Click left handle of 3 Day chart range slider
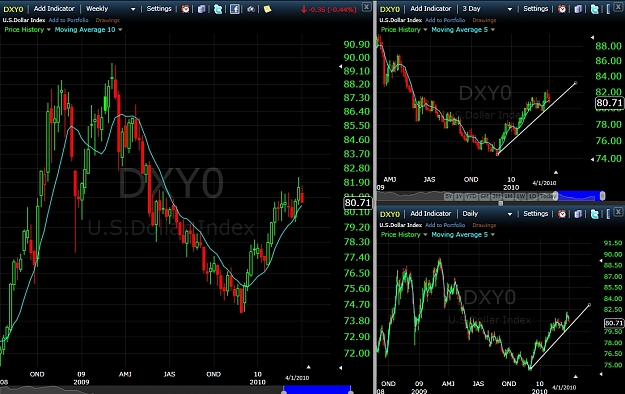The image size is (625, 394). (555, 196)
